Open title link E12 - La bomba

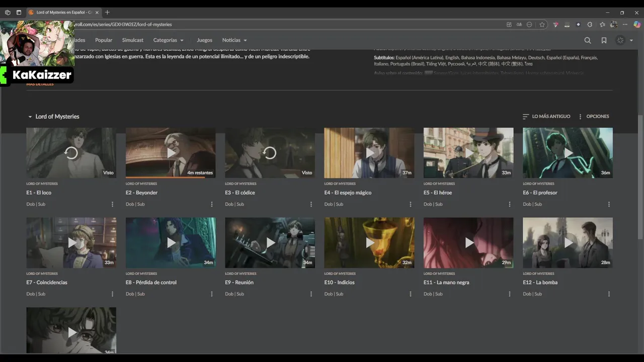pos(540,283)
